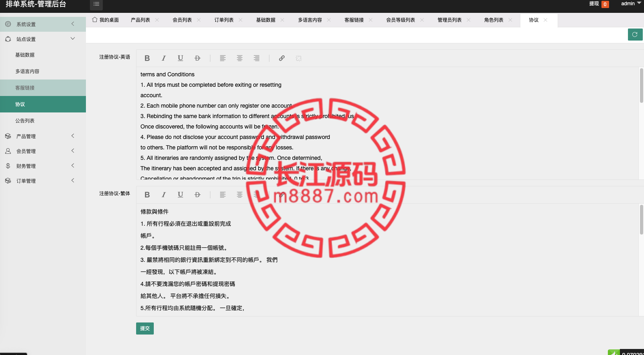Click the 财务管理 dollar icon
The height and width of the screenshot is (355, 644).
coord(8,166)
